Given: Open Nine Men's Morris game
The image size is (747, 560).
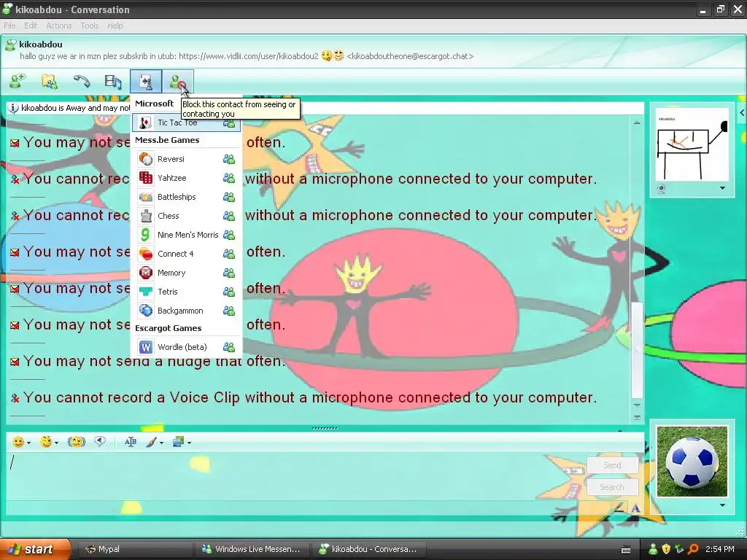Looking at the screenshot, I should [x=186, y=235].
